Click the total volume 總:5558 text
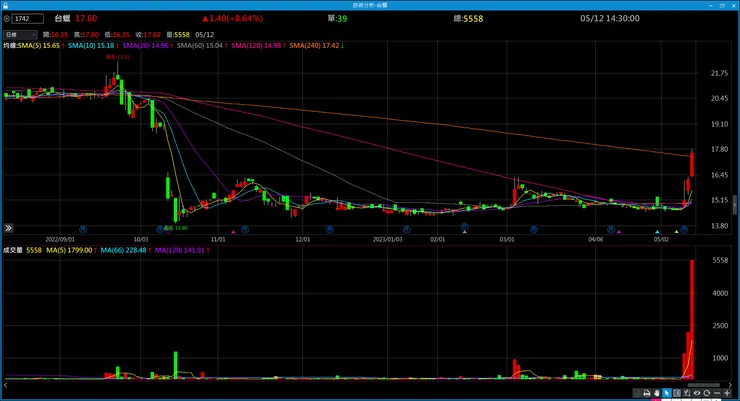 coord(468,18)
